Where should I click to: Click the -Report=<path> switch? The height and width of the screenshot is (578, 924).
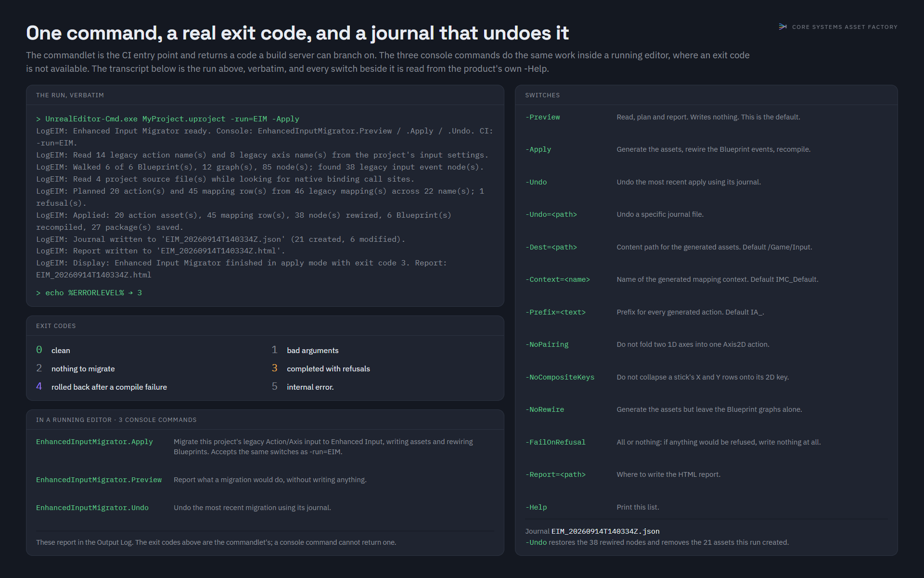click(x=555, y=475)
